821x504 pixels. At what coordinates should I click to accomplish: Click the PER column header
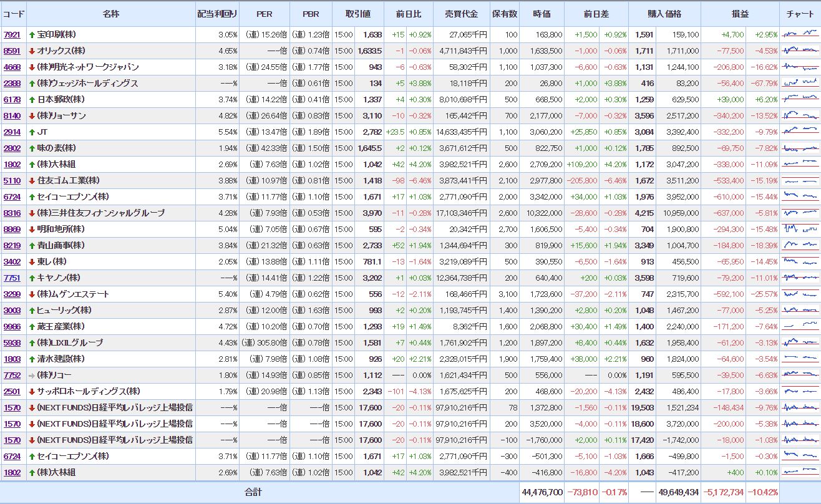(264, 14)
